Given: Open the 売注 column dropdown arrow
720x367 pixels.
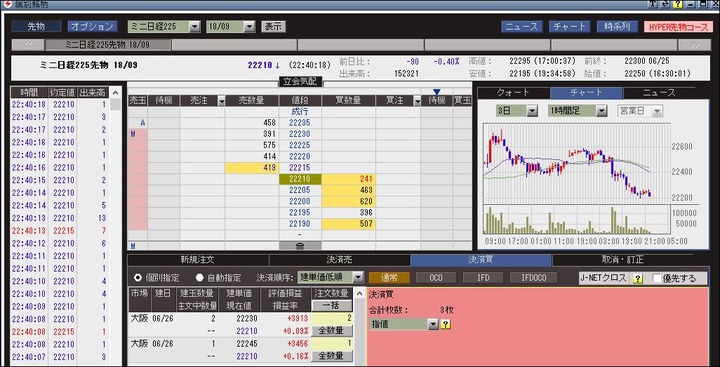Looking at the screenshot, I should [221, 101].
